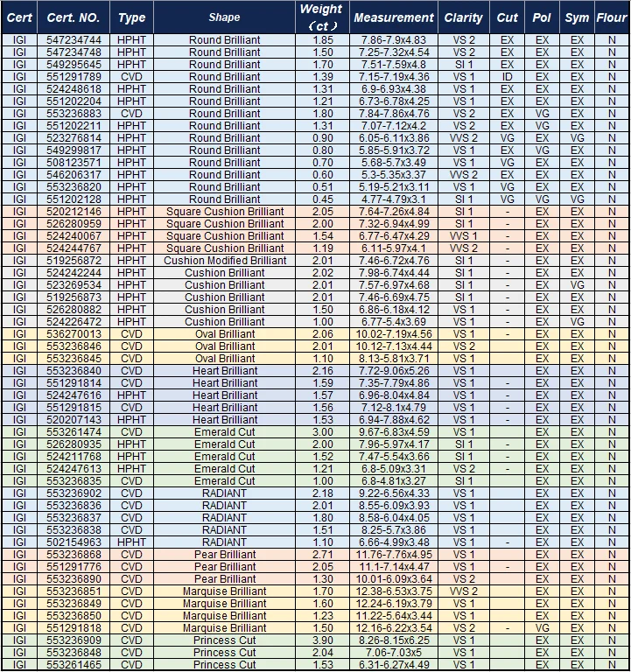
Task: Select cert number 553236845
Action: [74, 359]
